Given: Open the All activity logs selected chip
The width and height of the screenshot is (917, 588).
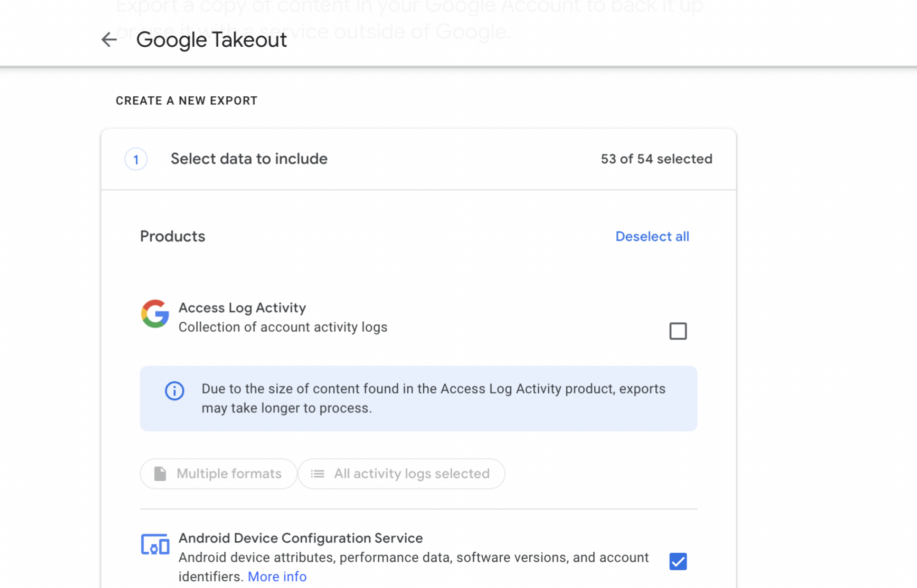Looking at the screenshot, I should pyautogui.click(x=401, y=474).
